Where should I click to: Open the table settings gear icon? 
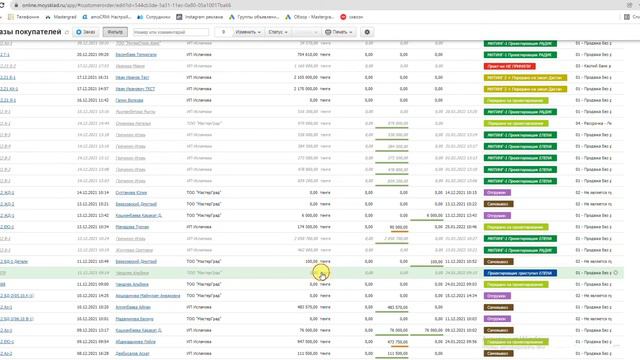pos(367,32)
